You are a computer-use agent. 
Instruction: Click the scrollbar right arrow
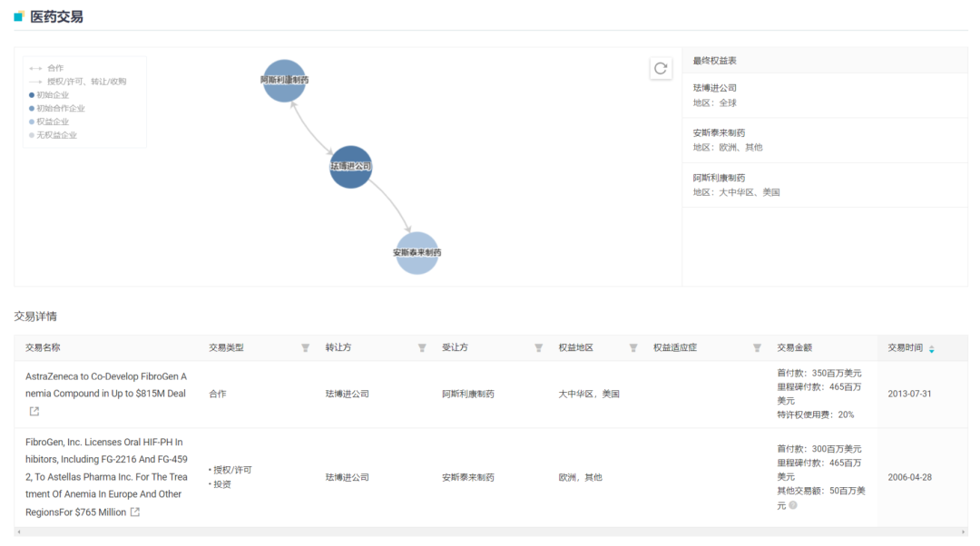(x=963, y=531)
